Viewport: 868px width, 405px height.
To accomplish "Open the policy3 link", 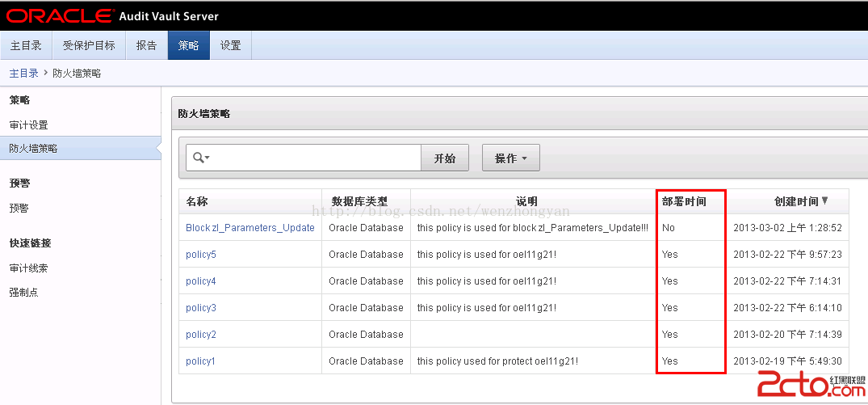I will click(201, 307).
